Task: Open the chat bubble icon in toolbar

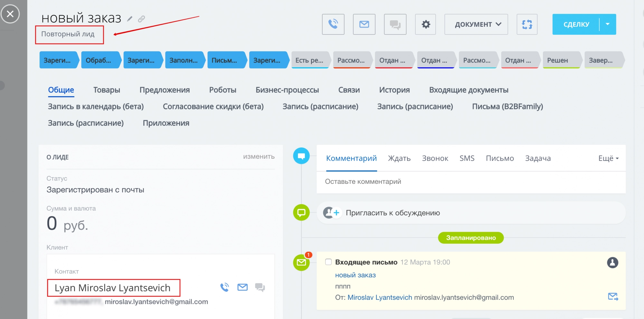Action: (395, 24)
